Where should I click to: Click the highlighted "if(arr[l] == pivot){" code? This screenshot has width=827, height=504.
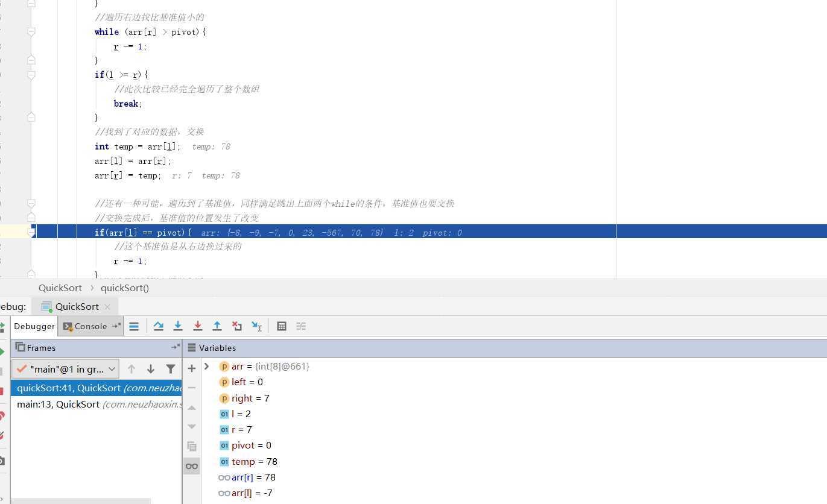tap(143, 233)
